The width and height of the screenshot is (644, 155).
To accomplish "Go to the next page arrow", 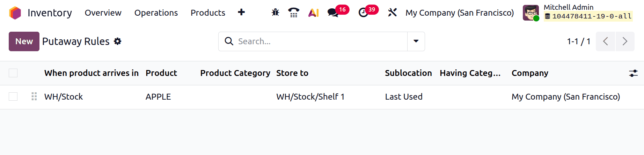I will point(625,41).
